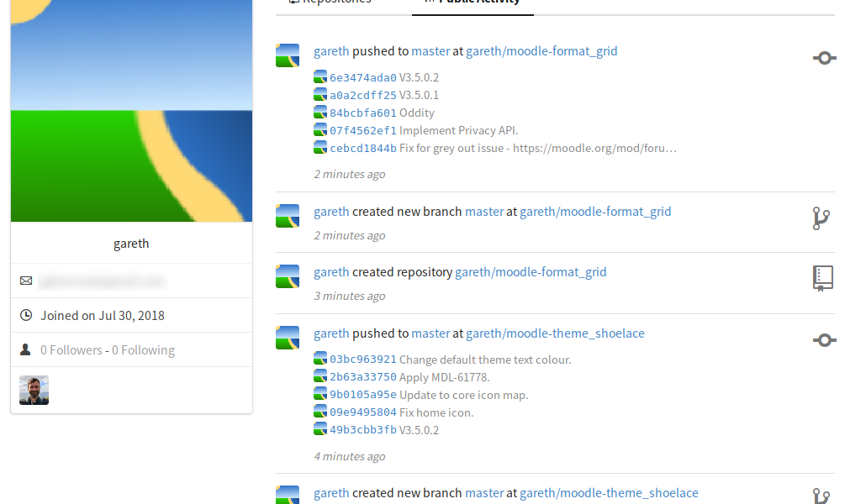Open master link in created new branch moodle-format_grid

pos(484,211)
